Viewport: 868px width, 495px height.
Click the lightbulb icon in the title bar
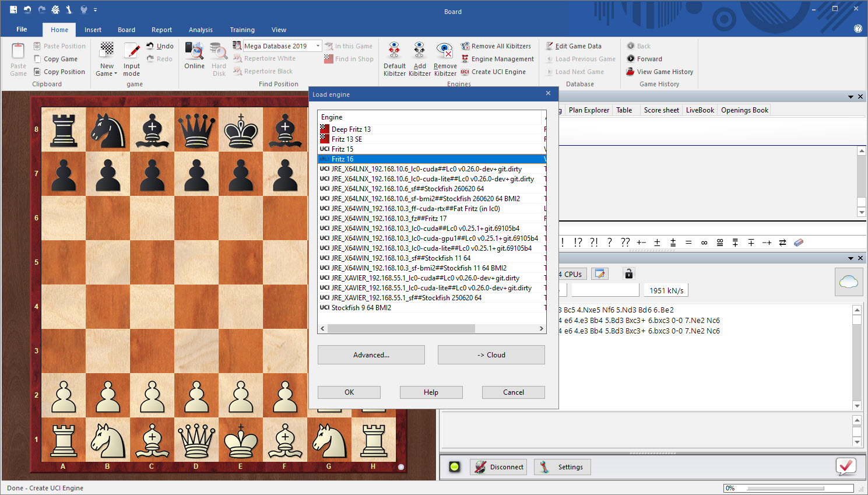click(x=83, y=9)
